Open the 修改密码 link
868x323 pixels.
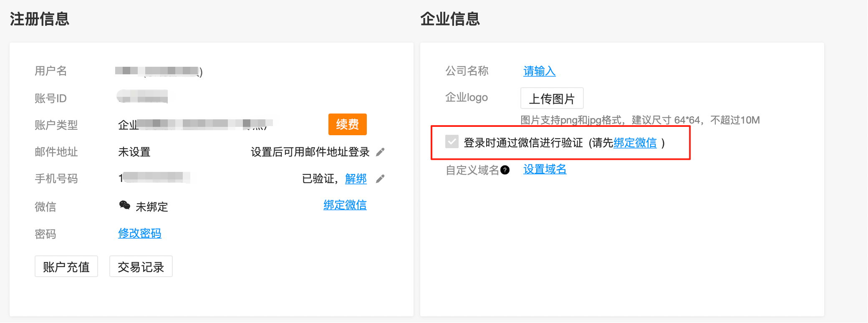(x=140, y=233)
